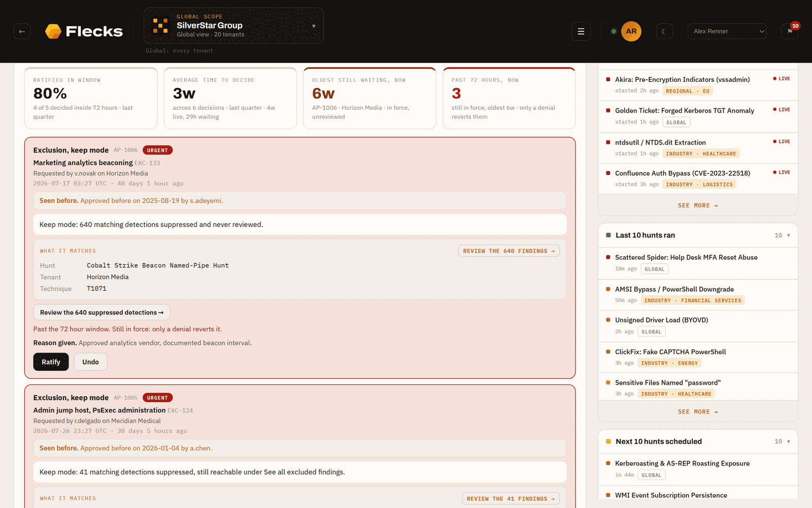Viewport: 812px width, 508px height.
Task: Click the green status indicator dot
Action: click(614, 31)
